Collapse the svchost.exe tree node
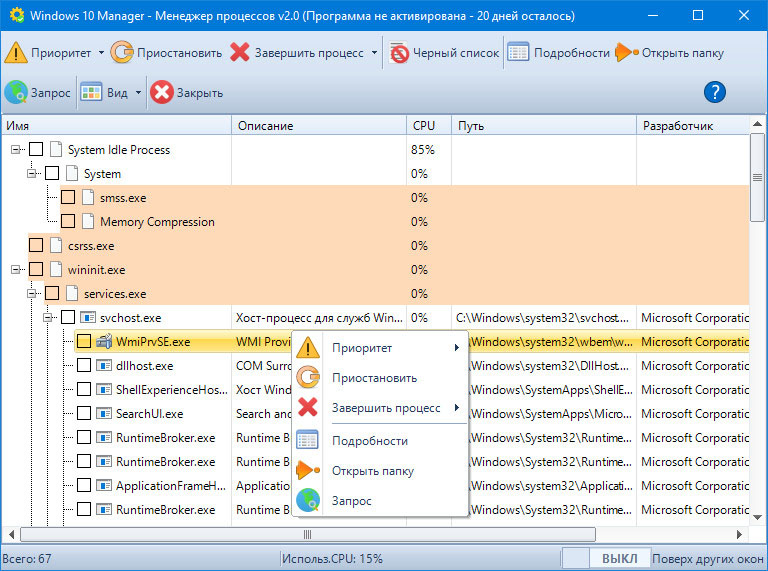 pos(48,317)
